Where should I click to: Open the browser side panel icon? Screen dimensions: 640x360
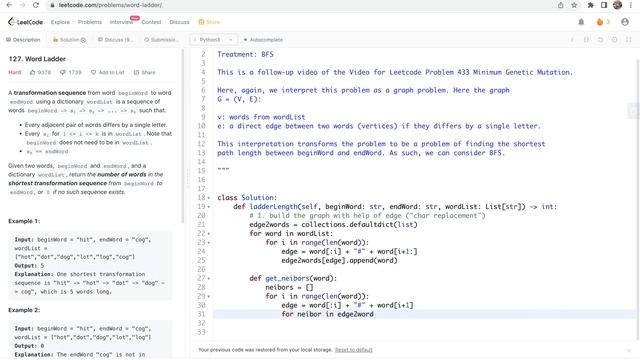click(x=604, y=5)
